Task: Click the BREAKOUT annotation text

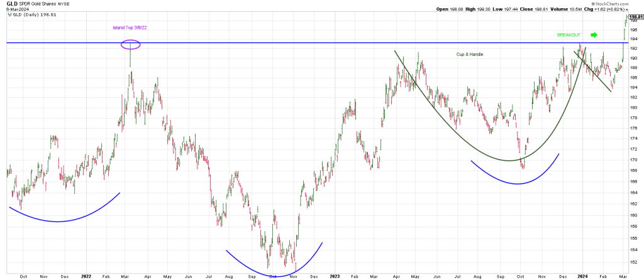Action: click(569, 35)
